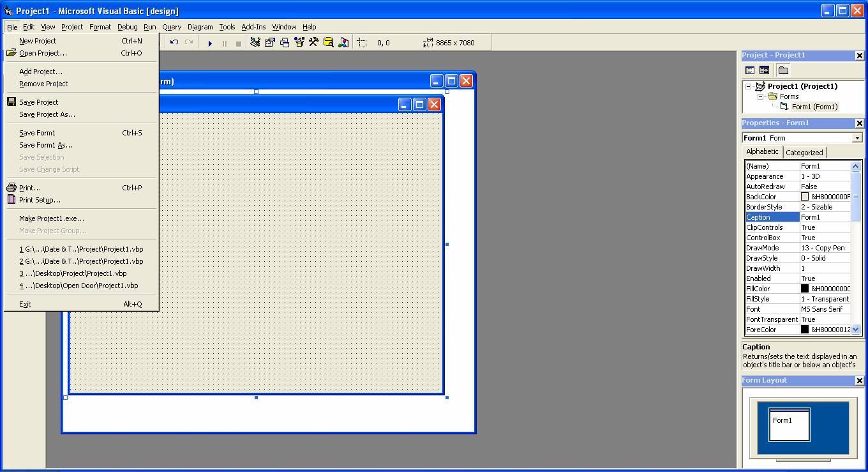This screenshot has height=472, width=868.
Task: Click the Redo arrow icon in toolbar
Action: click(x=188, y=43)
